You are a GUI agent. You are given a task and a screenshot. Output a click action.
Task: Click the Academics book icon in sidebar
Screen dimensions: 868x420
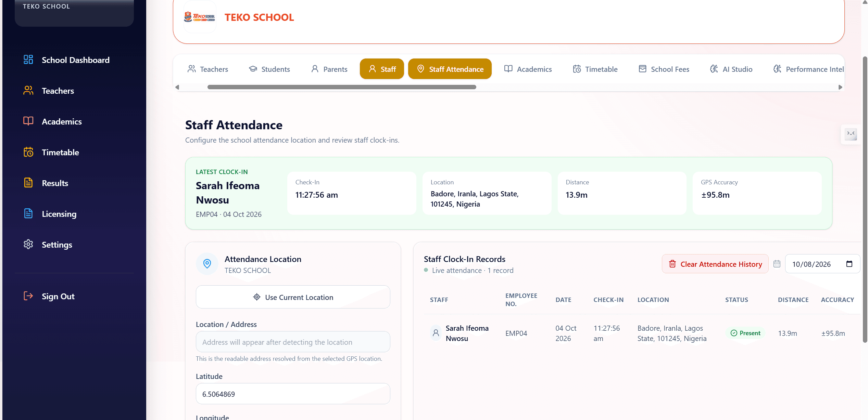tap(28, 121)
